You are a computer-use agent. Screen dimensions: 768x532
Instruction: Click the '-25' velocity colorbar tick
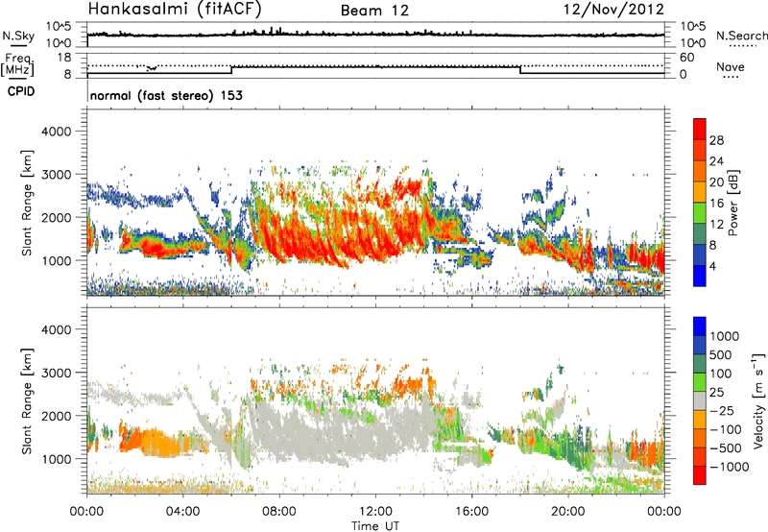click(x=722, y=410)
